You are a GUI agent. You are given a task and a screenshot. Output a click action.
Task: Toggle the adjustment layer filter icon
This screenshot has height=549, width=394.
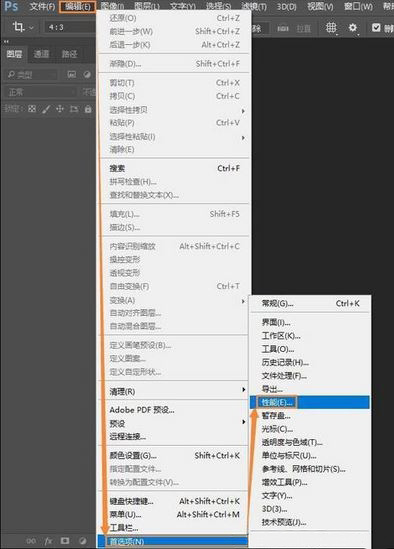pyautogui.click(x=87, y=75)
